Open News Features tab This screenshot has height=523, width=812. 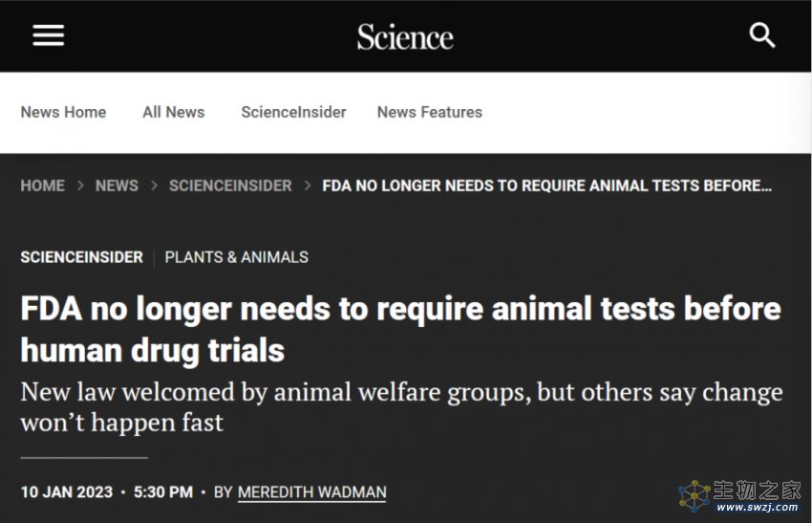pyautogui.click(x=429, y=112)
